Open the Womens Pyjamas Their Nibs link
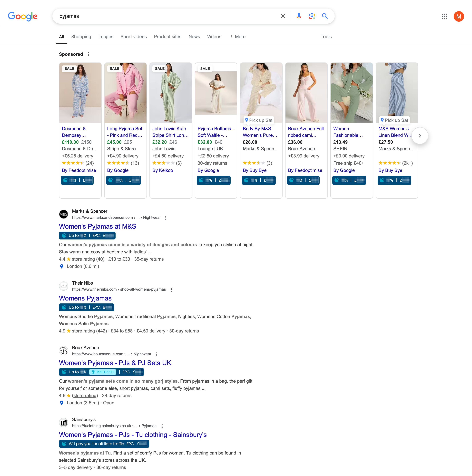Image resolution: width=472 pixels, height=476 pixels. (x=85, y=298)
